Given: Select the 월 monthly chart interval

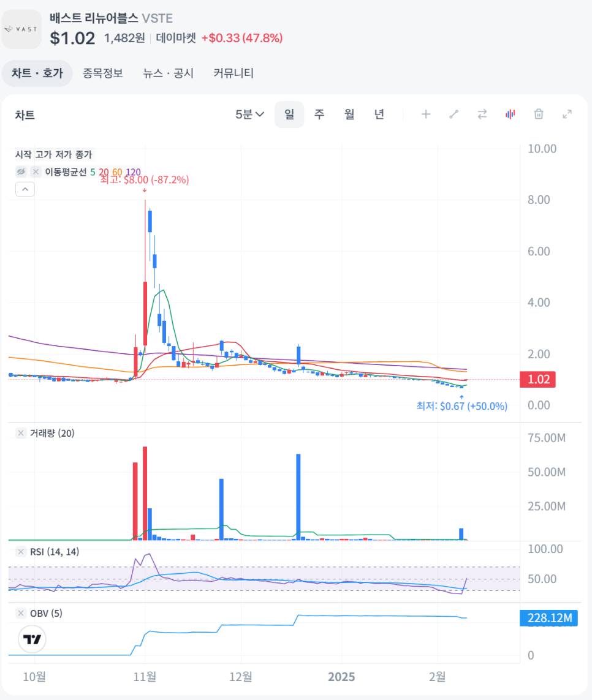Looking at the screenshot, I should [349, 115].
